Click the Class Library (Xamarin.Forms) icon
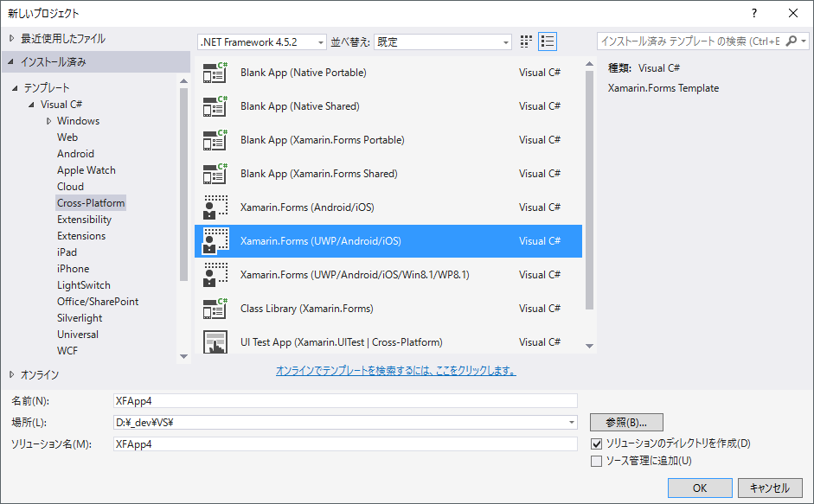814x504 pixels. pos(215,309)
